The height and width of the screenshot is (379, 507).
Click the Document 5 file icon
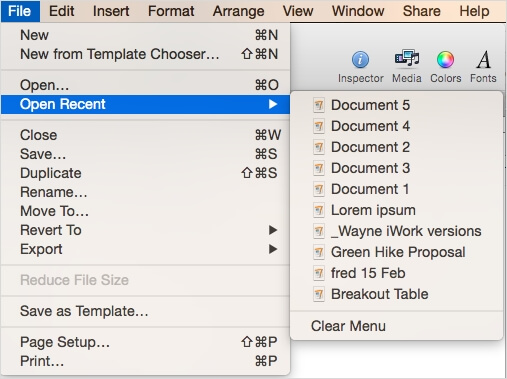click(x=319, y=105)
